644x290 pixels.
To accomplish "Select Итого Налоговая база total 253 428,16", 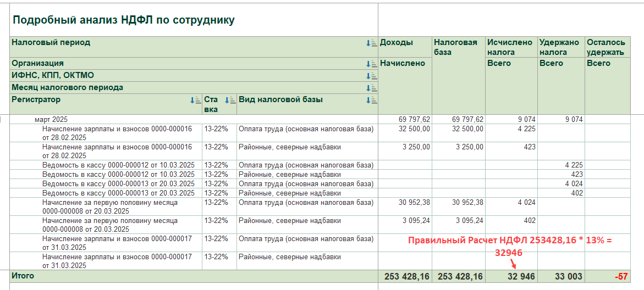I will (x=460, y=276).
